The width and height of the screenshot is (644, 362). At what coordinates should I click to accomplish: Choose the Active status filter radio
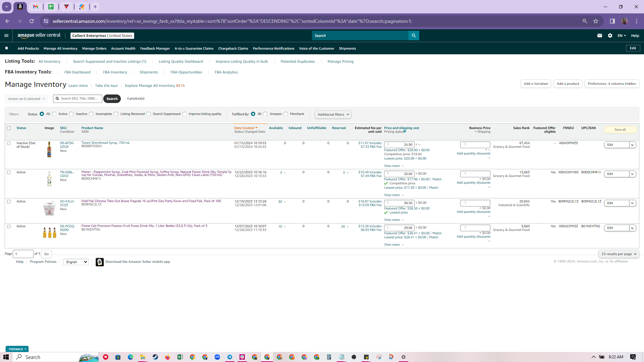54,114
